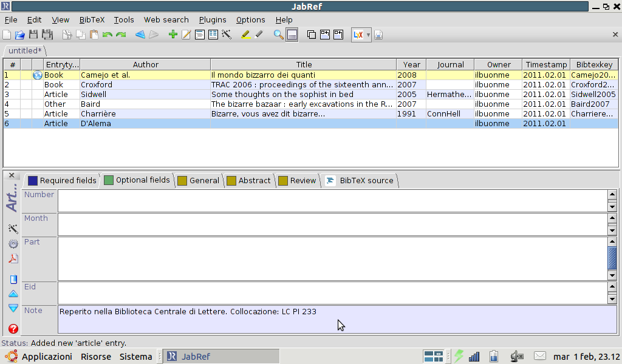Screen dimensions: 622x364
Task: Undo the last action with the green arrow
Action: pyautogui.click(x=107, y=35)
